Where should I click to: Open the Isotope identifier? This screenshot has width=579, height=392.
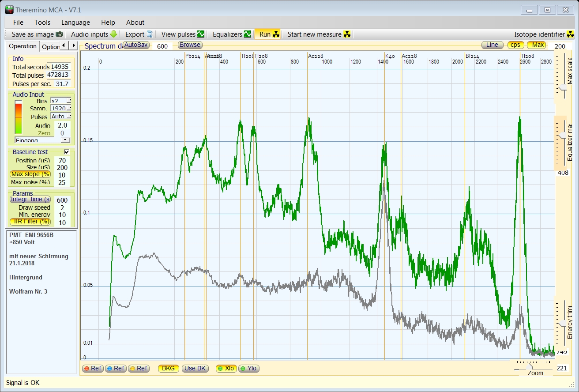[544, 34]
